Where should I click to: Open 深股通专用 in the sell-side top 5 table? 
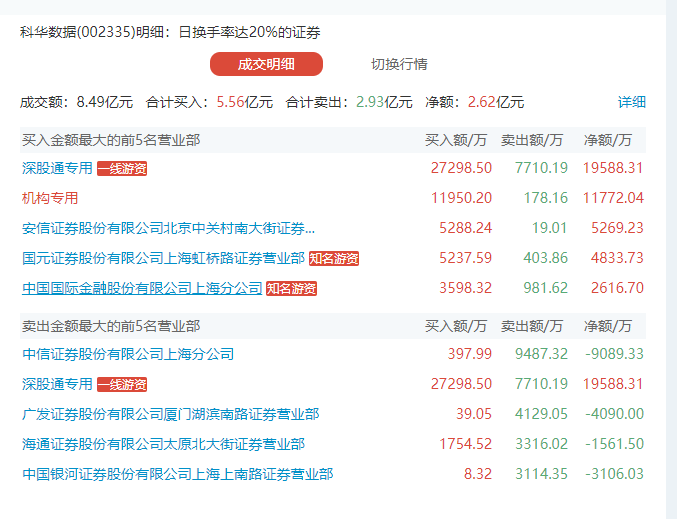point(57,384)
